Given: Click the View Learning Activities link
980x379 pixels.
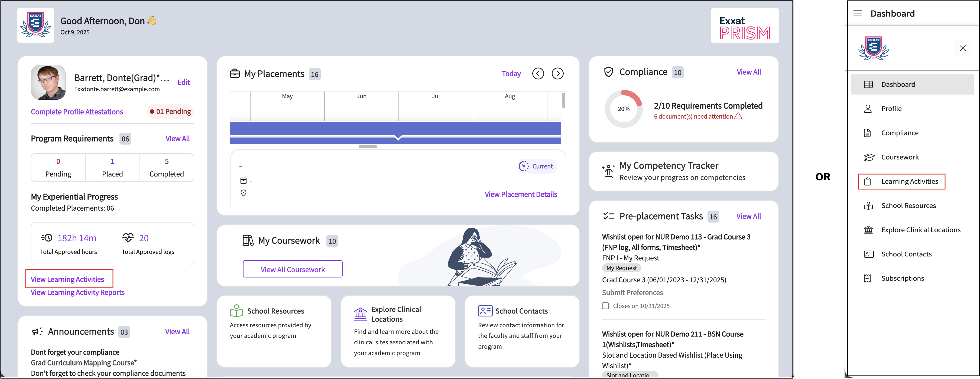Looking at the screenshot, I should 67,279.
